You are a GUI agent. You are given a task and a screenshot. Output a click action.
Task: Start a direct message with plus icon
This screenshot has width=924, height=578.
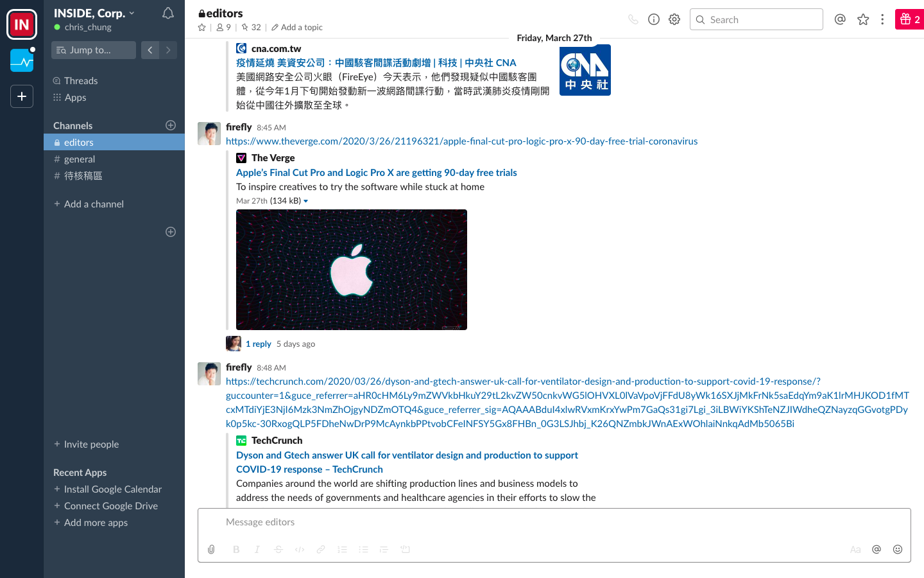171,232
